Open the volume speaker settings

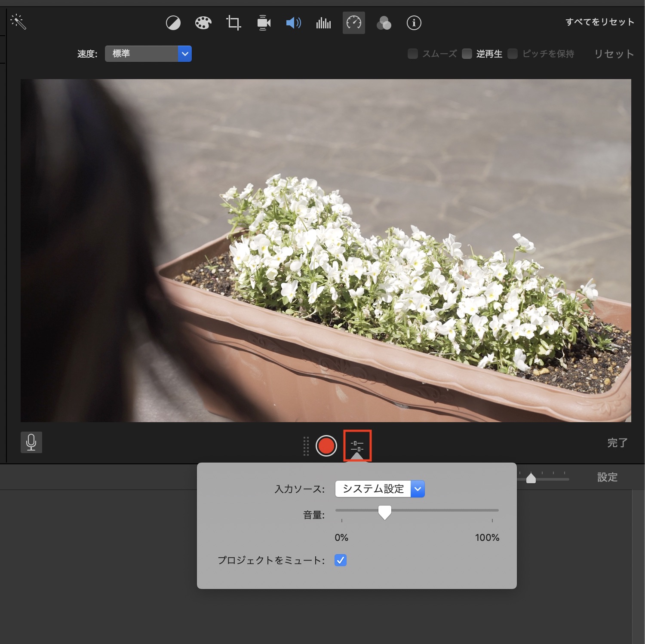(294, 23)
